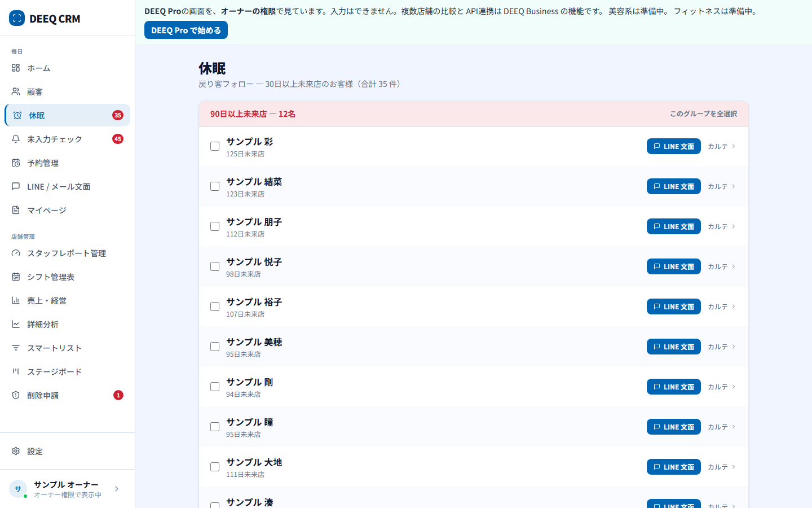The height and width of the screenshot is (508, 812).
Task: Open ステージボード in the sidebar
Action: tap(67, 371)
